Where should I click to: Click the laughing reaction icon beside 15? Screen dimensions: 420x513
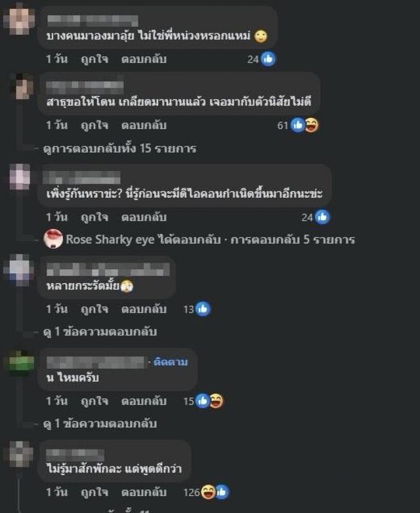coord(216,401)
